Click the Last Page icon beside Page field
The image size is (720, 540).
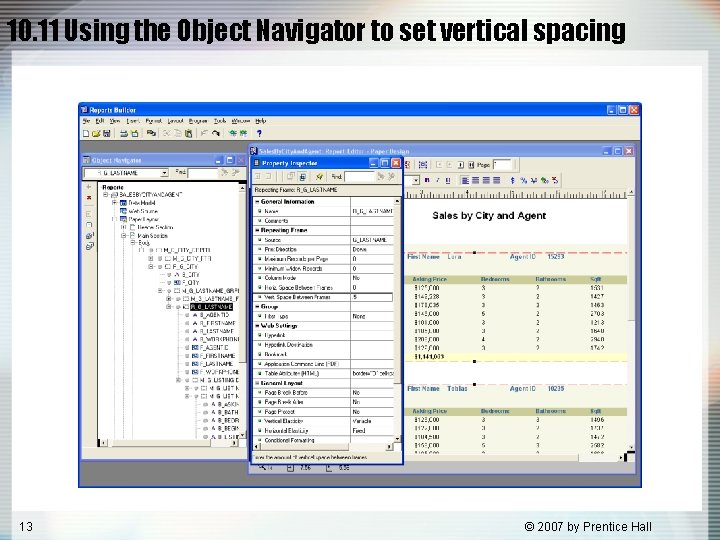click(x=471, y=164)
